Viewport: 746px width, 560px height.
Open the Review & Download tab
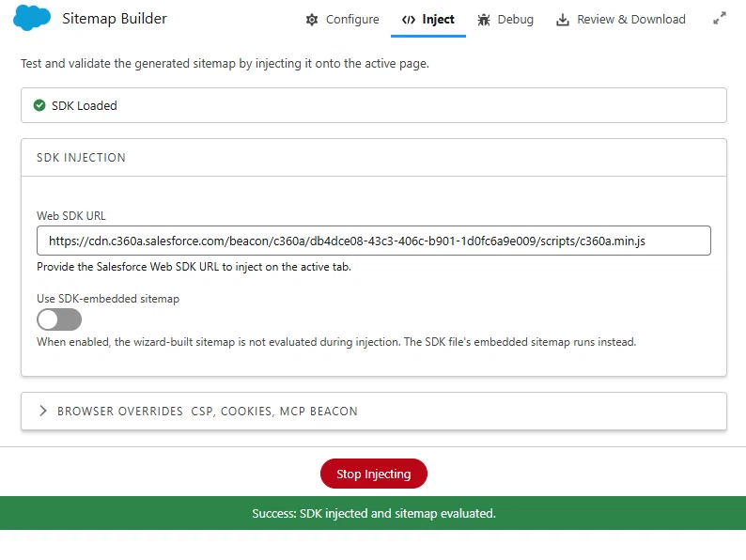[621, 20]
